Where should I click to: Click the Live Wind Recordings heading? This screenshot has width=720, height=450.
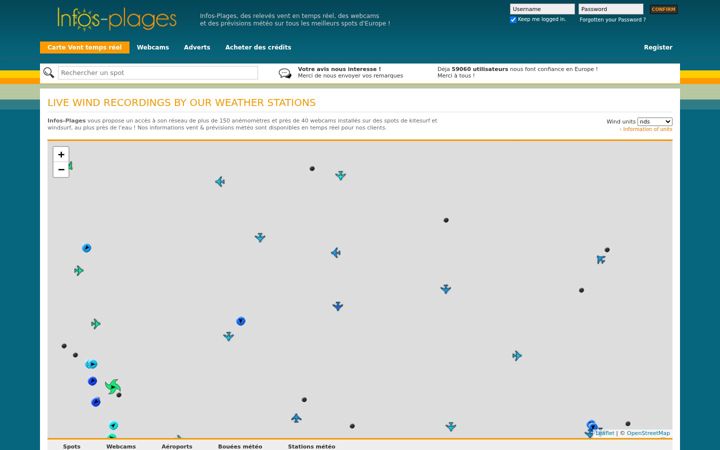coord(181,102)
